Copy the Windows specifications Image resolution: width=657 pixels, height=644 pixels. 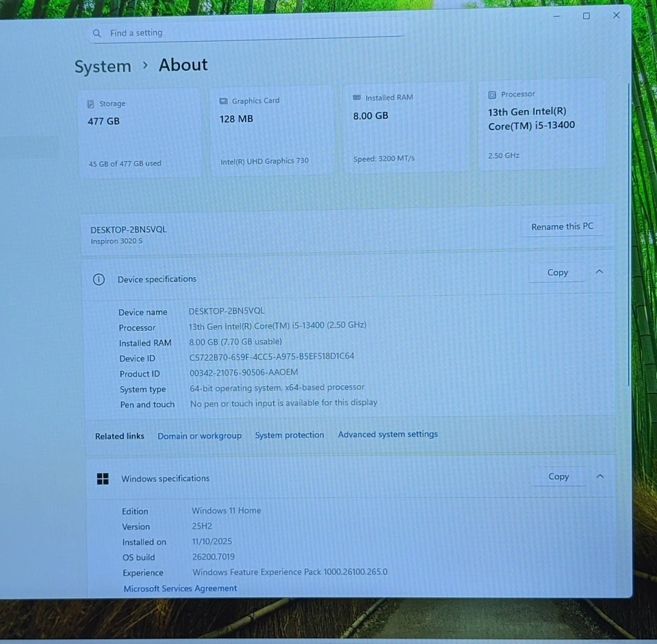[x=558, y=476]
